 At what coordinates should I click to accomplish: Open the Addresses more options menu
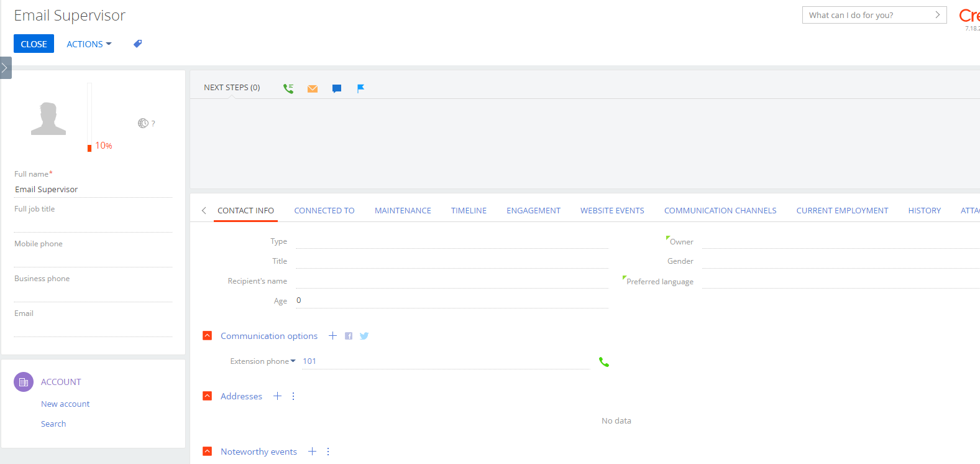tap(293, 396)
